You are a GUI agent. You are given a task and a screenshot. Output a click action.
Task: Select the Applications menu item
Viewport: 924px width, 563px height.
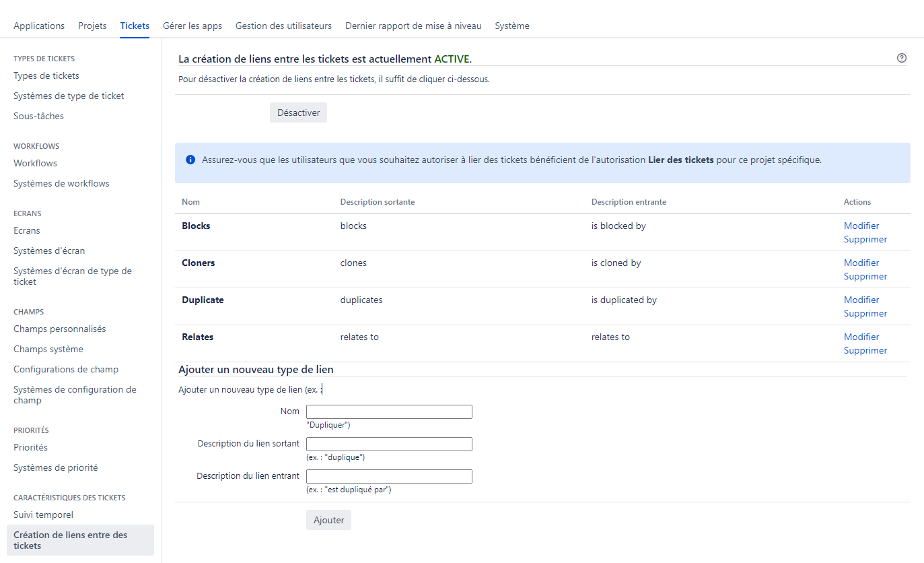click(x=39, y=26)
